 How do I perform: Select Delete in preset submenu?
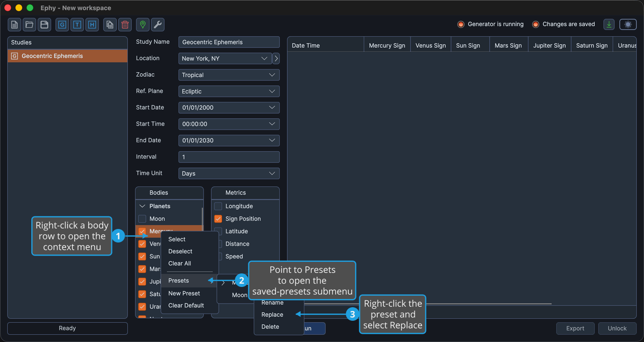(279, 327)
